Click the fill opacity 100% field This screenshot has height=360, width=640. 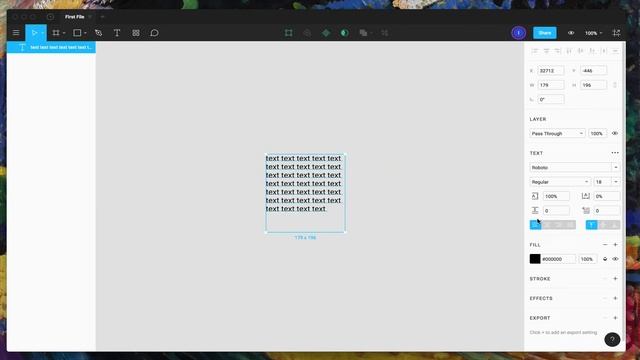point(588,259)
